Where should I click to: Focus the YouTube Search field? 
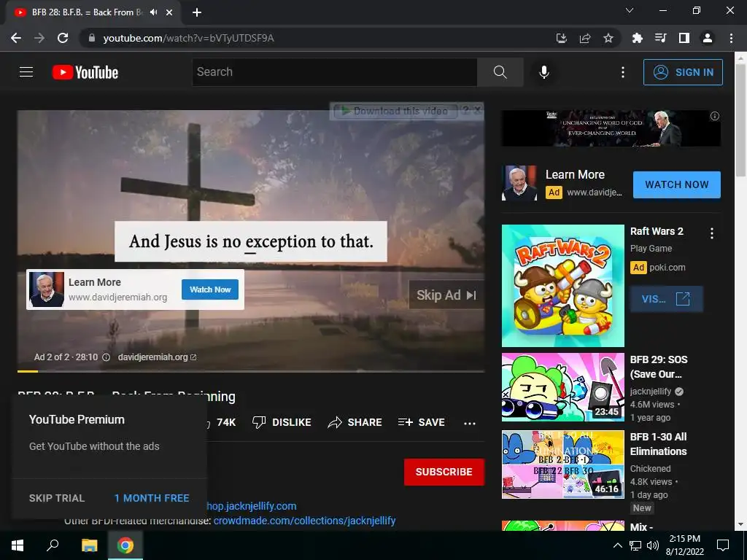click(x=335, y=72)
